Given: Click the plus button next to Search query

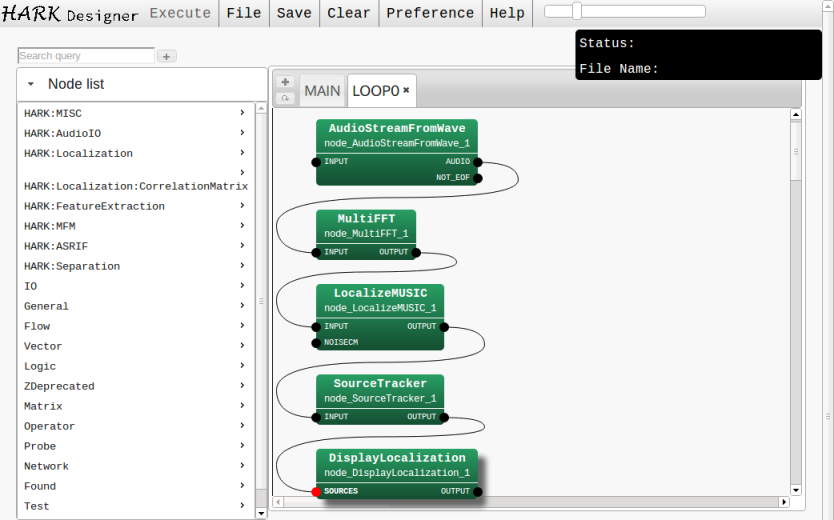Looking at the screenshot, I should [x=167, y=57].
